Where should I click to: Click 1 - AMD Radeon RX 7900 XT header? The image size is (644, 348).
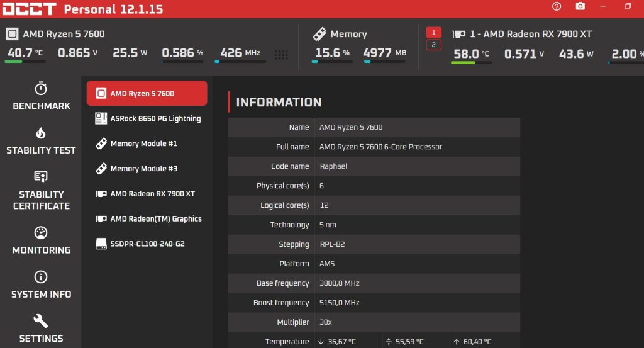531,34
